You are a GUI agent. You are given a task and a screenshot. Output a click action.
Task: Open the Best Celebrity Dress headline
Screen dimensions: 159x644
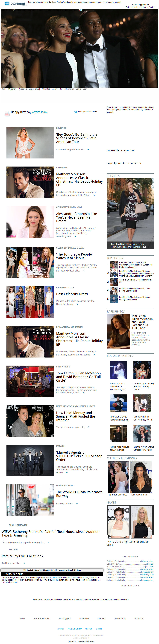[x=72, y=294]
